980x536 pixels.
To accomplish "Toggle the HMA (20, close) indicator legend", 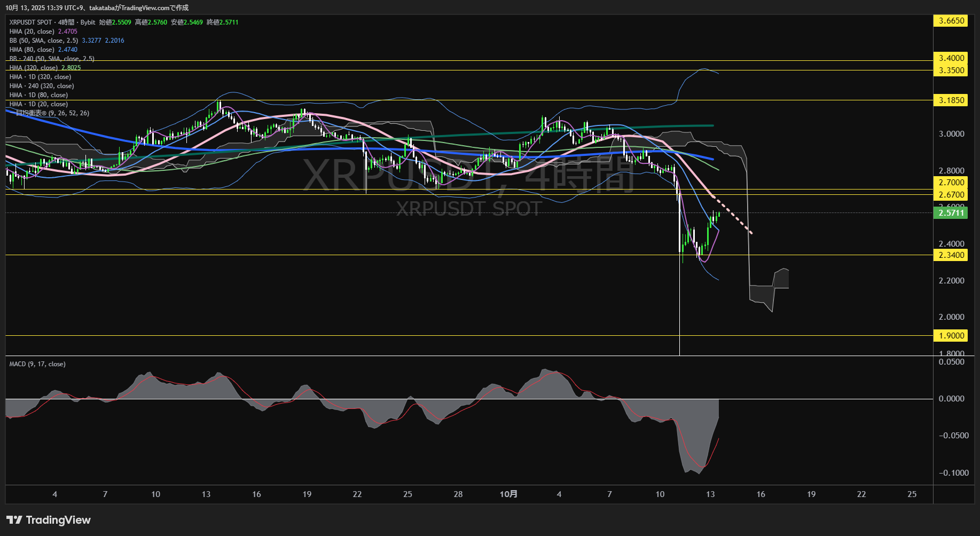I will coord(32,31).
